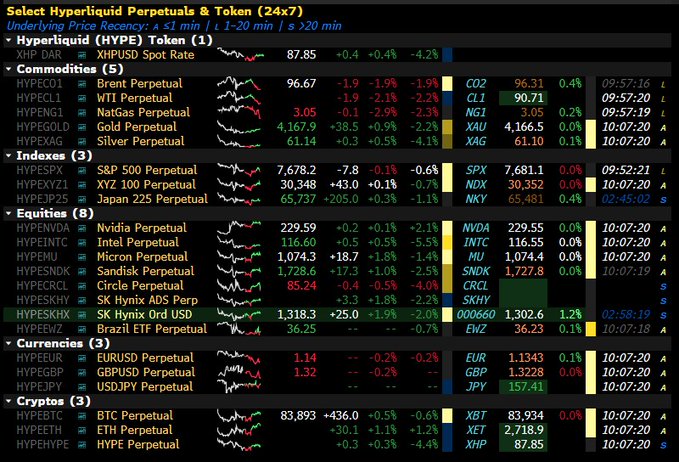The width and height of the screenshot is (679, 462).
Task: Click chart icon next to HYPEBTC
Action: (x=82, y=416)
